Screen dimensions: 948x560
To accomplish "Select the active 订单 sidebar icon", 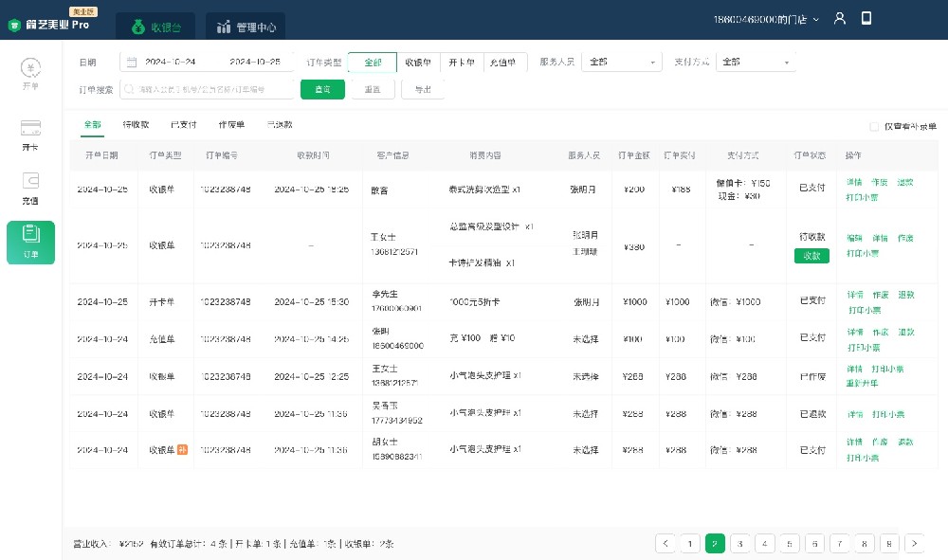I will tap(30, 243).
